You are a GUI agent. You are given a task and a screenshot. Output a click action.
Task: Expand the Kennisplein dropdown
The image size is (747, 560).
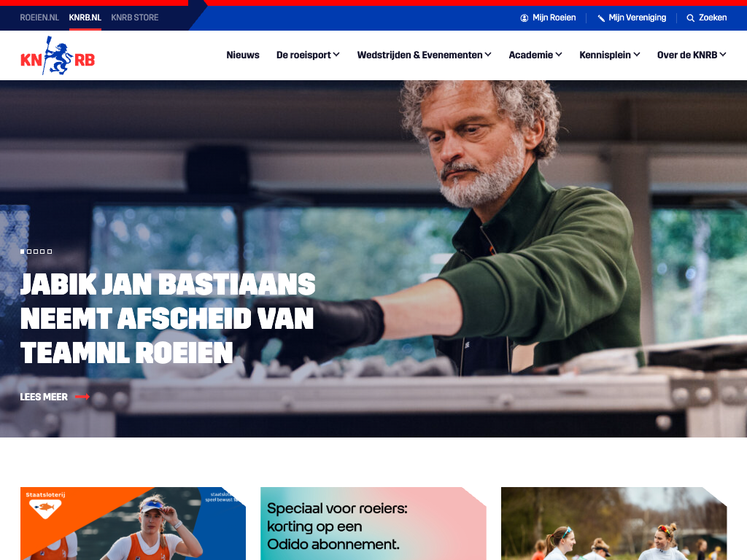point(609,55)
